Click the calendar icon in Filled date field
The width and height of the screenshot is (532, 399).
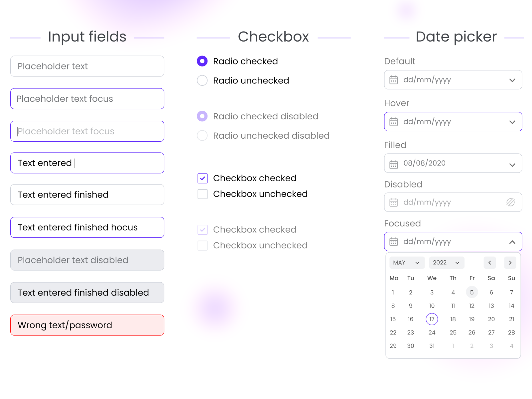pyautogui.click(x=393, y=164)
